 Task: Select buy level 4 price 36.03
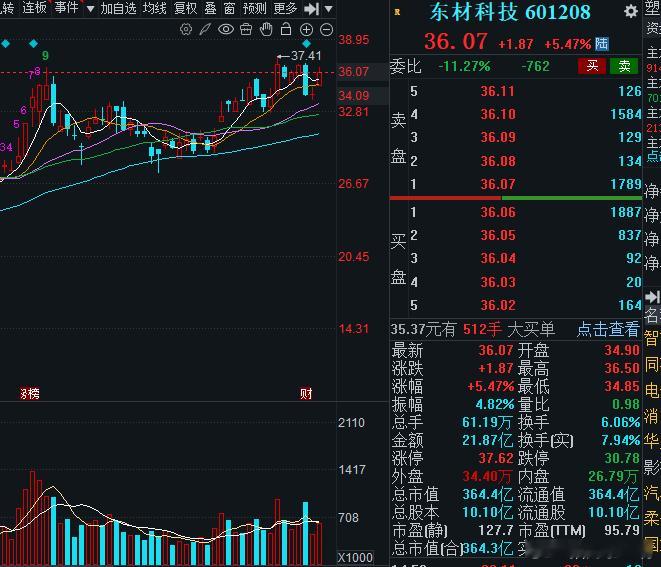pos(497,282)
